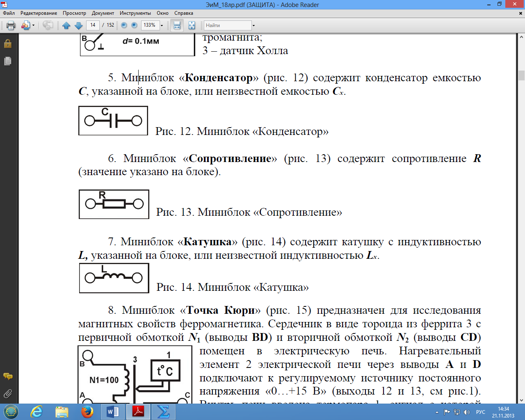
Task: Click the Adobe PDF icon in title bar
Action: 5,5
